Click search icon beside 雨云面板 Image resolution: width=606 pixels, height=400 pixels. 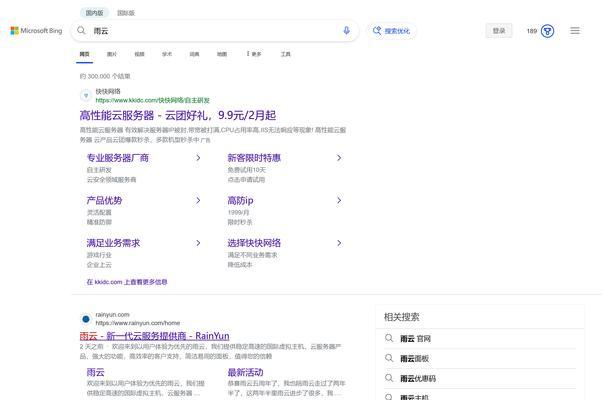tap(389, 358)
